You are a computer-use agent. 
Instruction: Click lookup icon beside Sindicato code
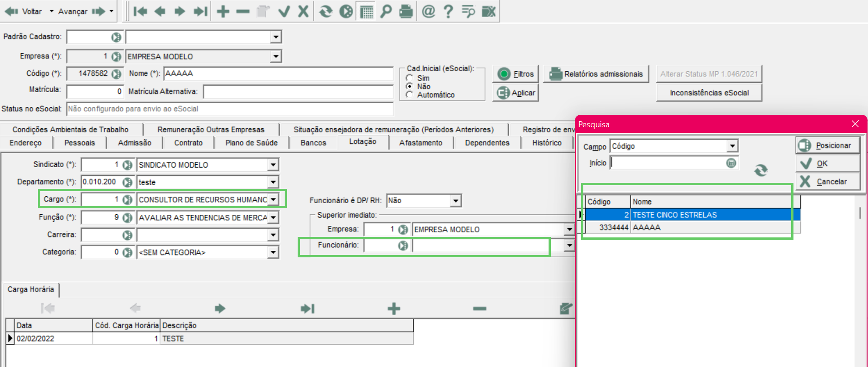tap(127, 165)
